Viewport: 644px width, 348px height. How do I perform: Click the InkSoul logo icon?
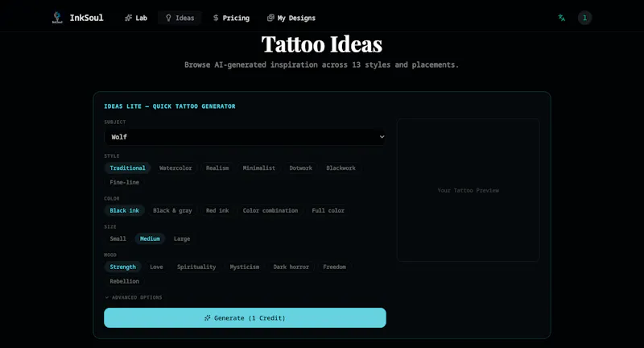pos(57,18)
